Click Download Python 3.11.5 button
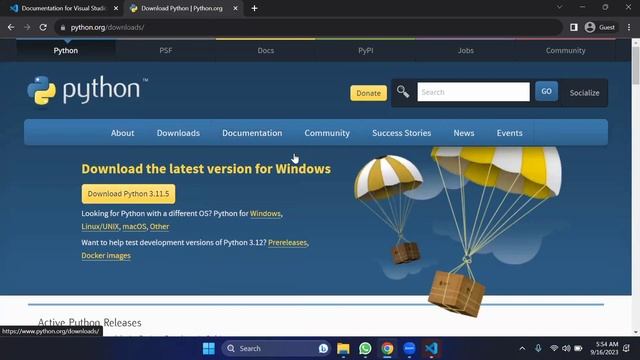Image resolution: width=640 pixels, height=360 pixels. 129,194
